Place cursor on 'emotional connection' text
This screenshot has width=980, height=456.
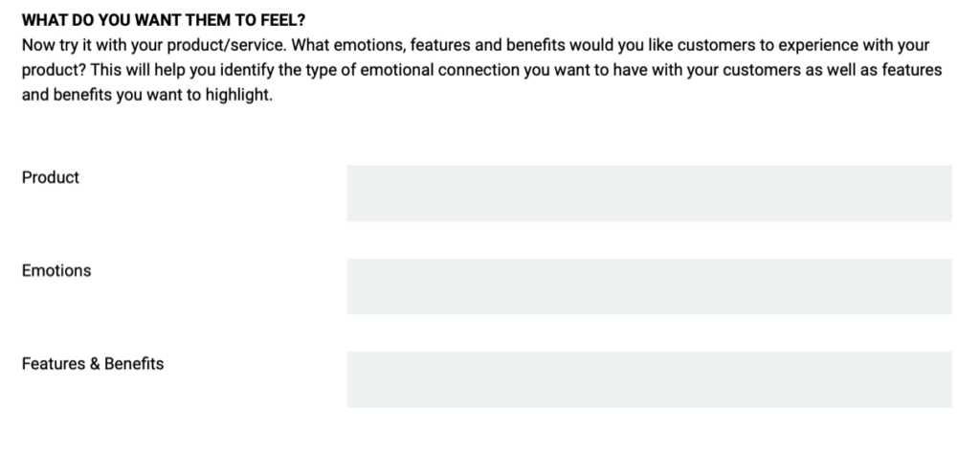(x=440, y=70)
